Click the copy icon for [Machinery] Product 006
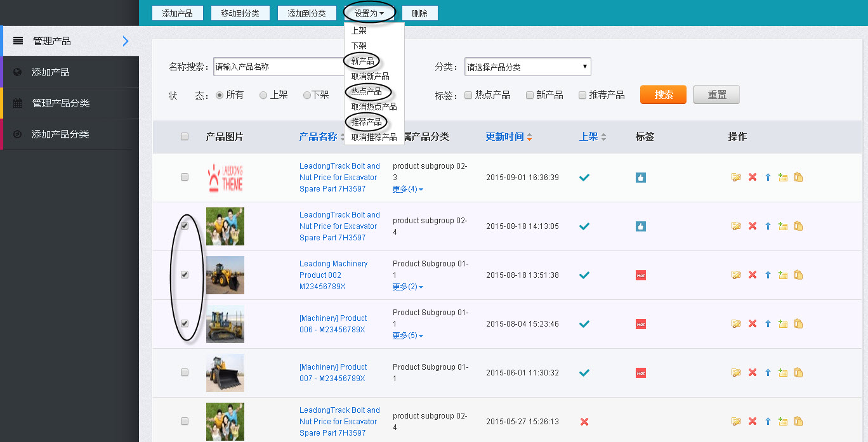The image size is (868, 442). [798, 323]
